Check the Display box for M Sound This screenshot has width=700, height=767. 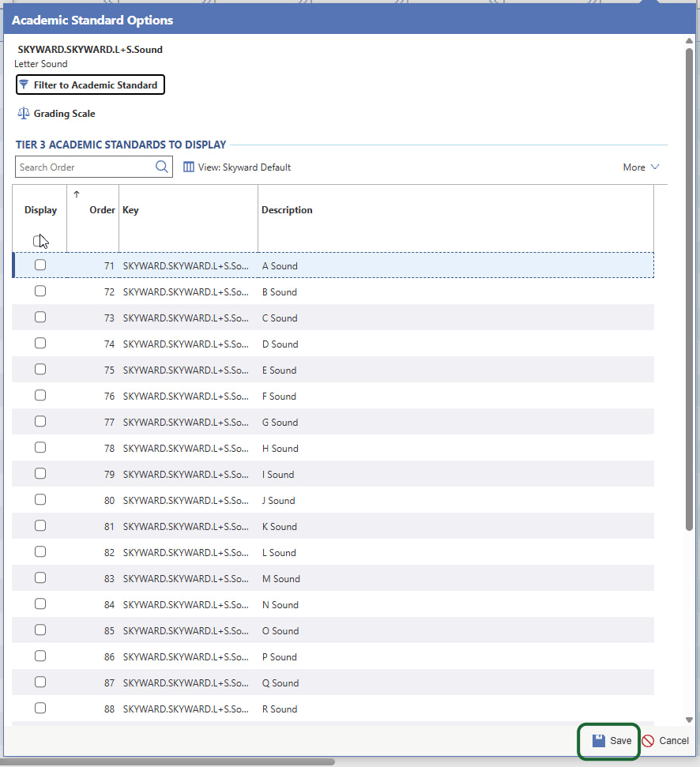coord(40,577)
